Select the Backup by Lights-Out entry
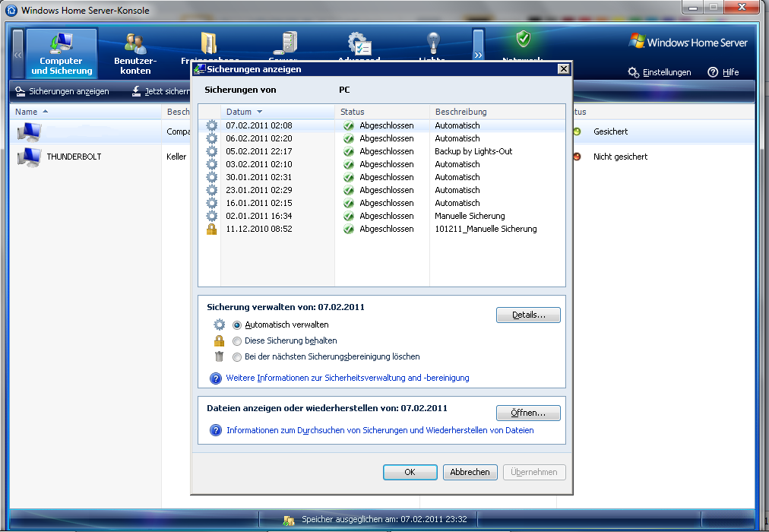The height and width of the screenshot is (532, 769). coord(381,151)
